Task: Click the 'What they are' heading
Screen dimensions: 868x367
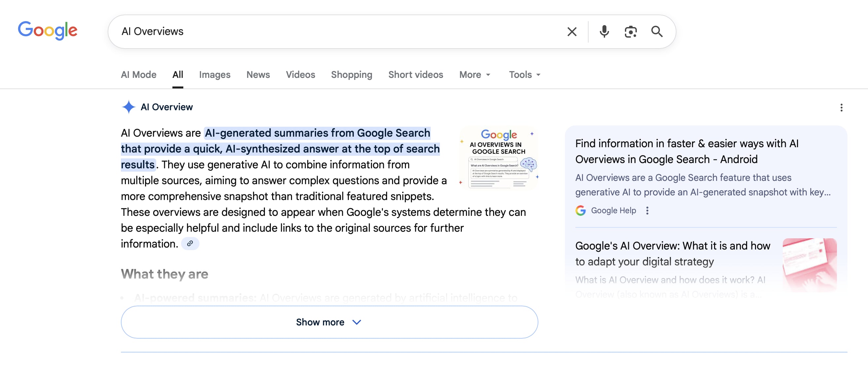Action: coord(164,274)
